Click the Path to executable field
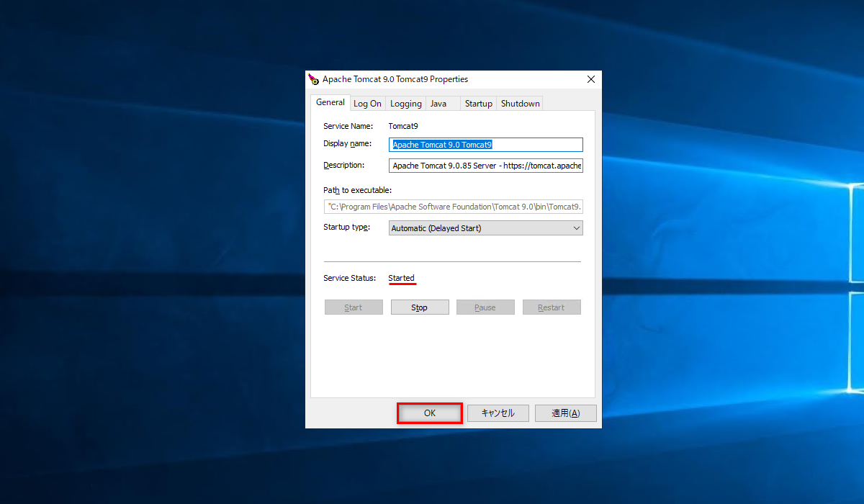864x504 pixels. (x=453, y=207)
